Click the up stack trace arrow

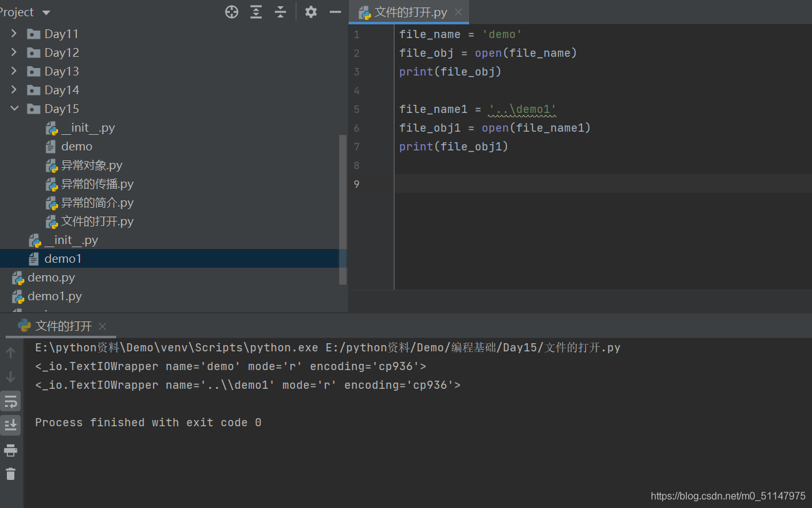coord(11,353)
